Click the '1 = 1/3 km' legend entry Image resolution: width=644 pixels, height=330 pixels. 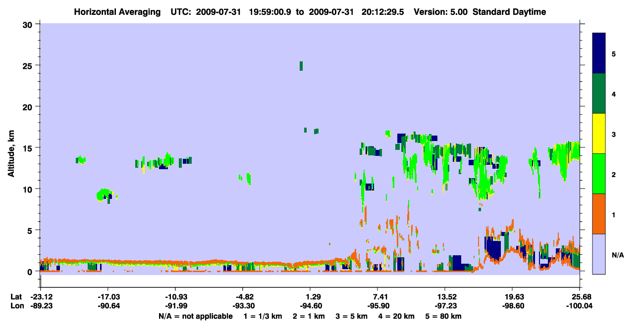click(x=262, y=316)
